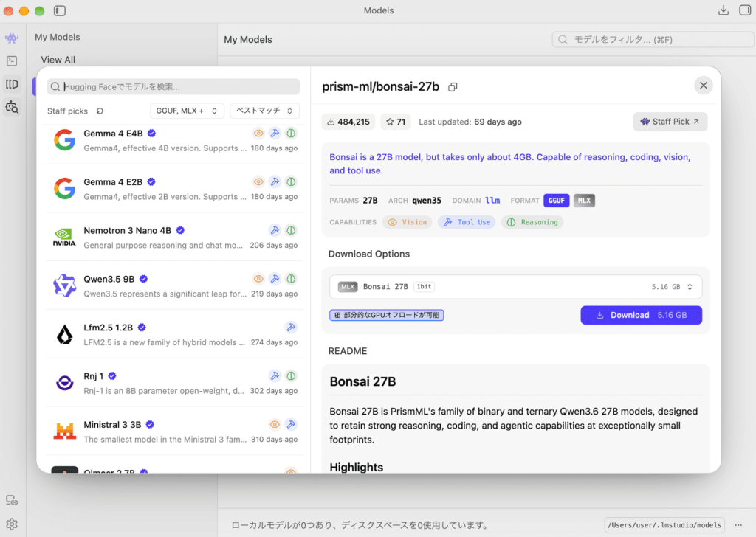Click the Tool Use capability tag
Image resolution: width=756 pixels, height=537 pixels.
click(x=467, y=222)
